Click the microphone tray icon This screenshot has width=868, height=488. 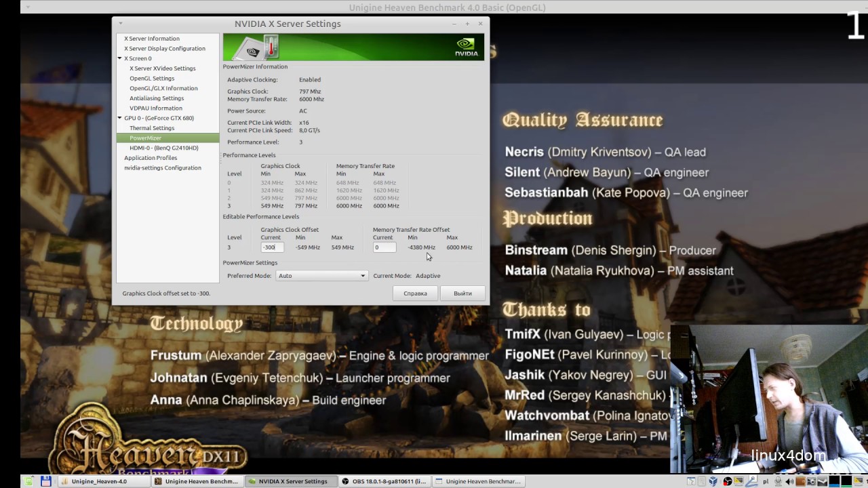pyautogui.click(x=778, y=481)
